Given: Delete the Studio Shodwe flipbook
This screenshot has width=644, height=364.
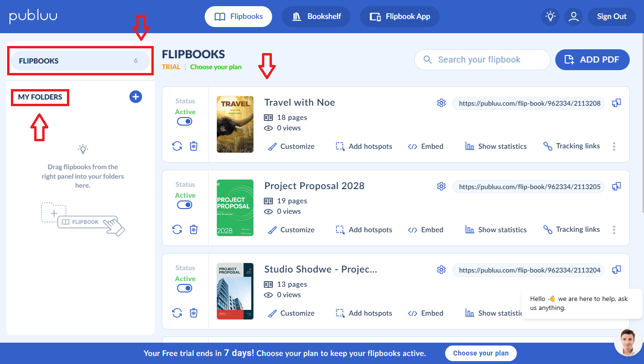Looking at the screenshot, I should point(194,313).
